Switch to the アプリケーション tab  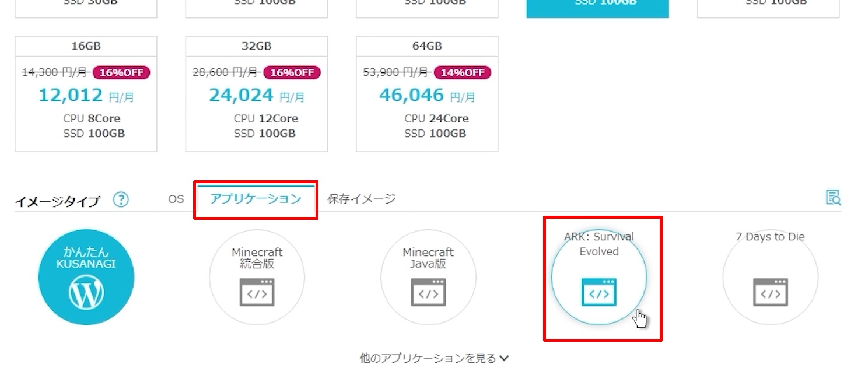[256, 198]
